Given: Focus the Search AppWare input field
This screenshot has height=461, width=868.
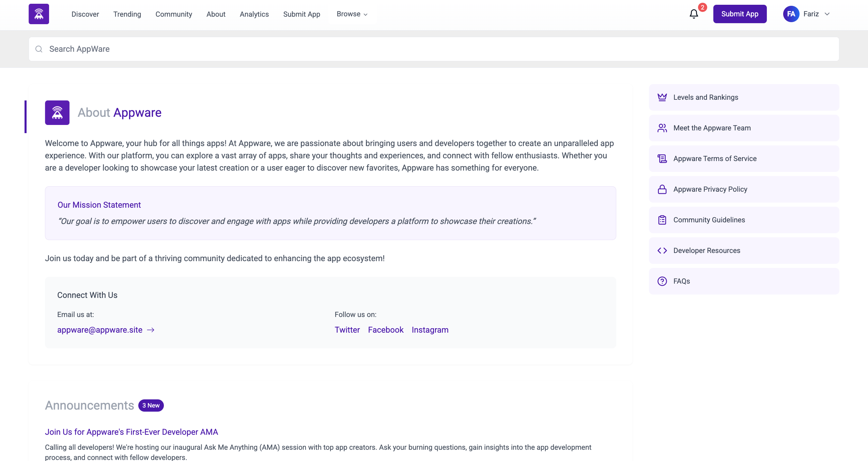Looking at the screenshot, I should [x=434, y=49].
